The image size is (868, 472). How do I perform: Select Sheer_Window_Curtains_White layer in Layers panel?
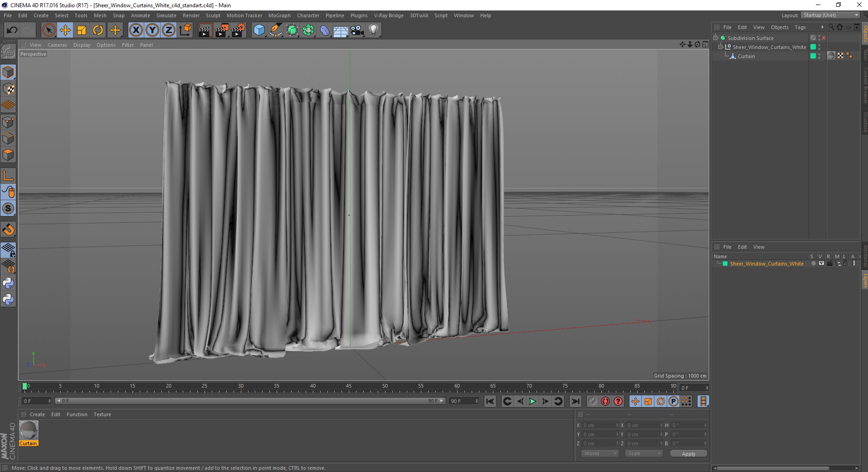click(766, 264)
